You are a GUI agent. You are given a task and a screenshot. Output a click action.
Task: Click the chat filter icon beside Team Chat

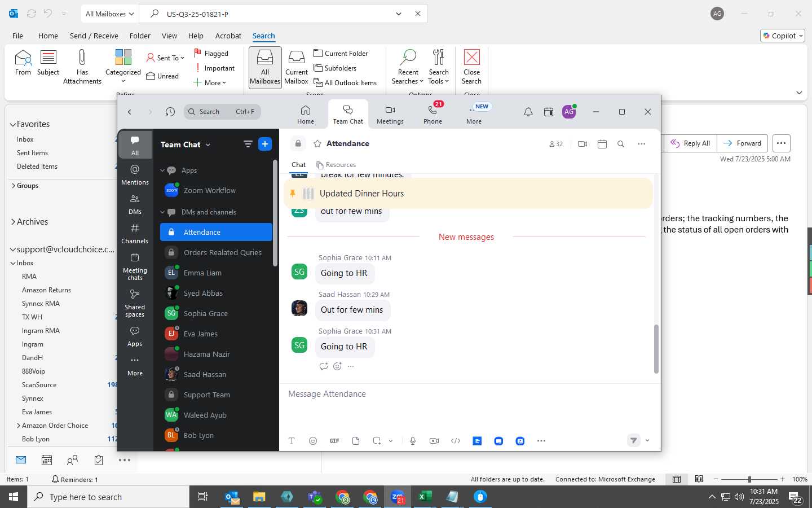point(248,144)
